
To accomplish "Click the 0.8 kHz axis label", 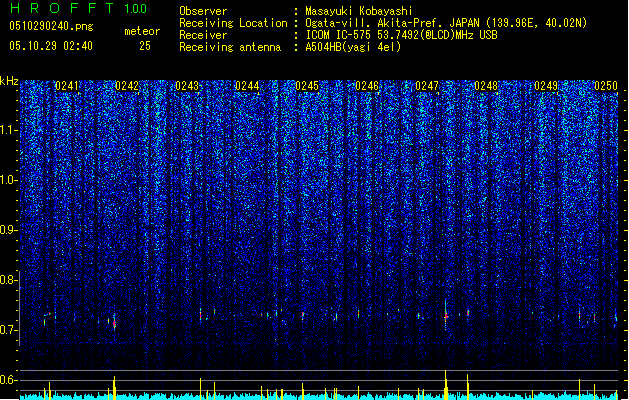I will 8,280.
